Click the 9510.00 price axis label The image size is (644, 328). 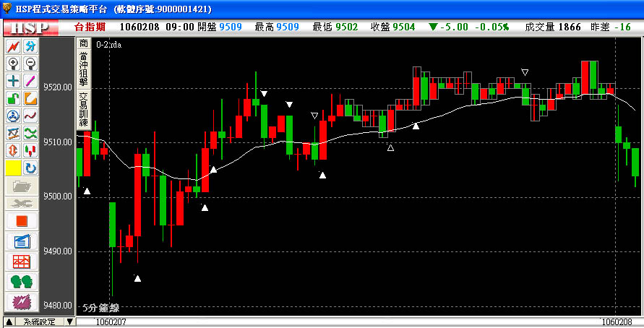(x=56, y=142)
